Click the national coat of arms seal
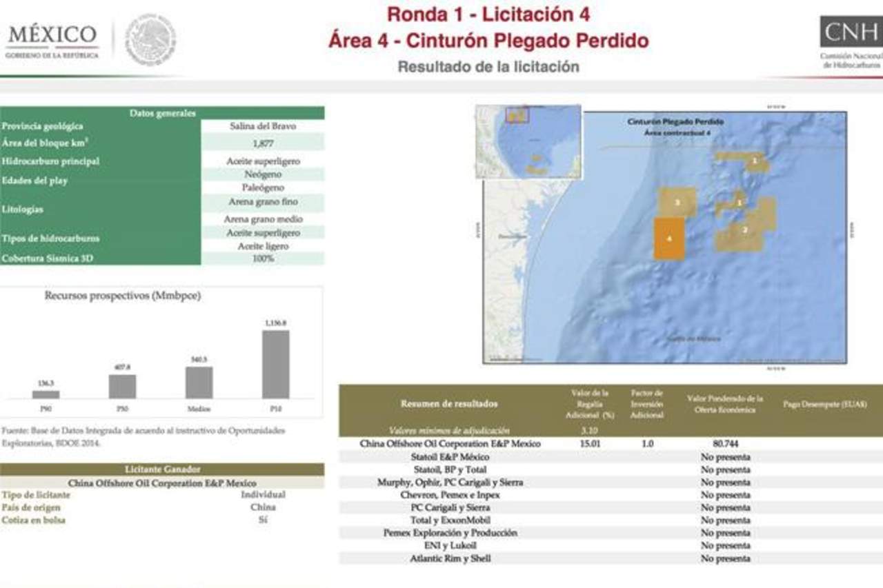Viewport: 883px width, 588px height. [150, 40]
